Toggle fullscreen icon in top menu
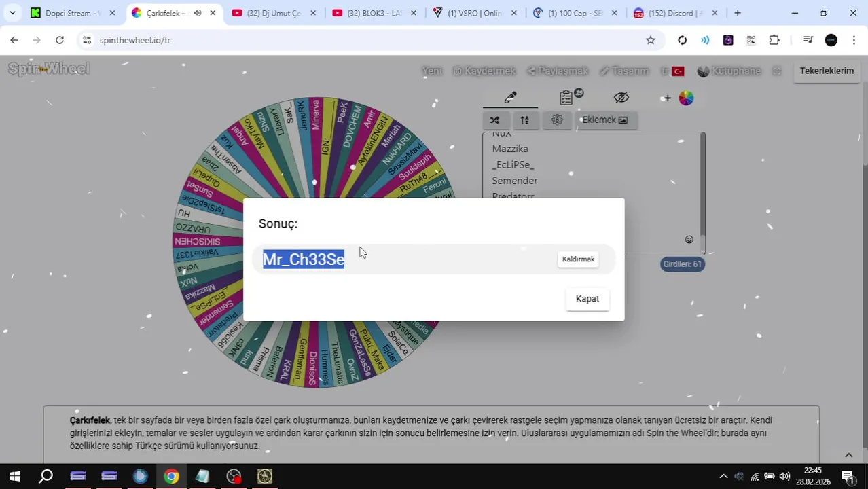 click(777, 71)
